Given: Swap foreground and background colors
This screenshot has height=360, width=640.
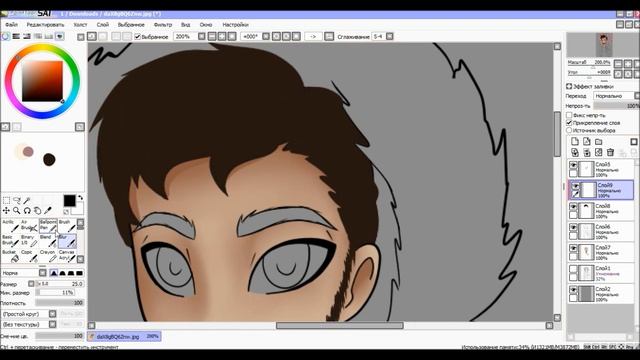Looking at the screenshot, I should [x=80, y=198].
